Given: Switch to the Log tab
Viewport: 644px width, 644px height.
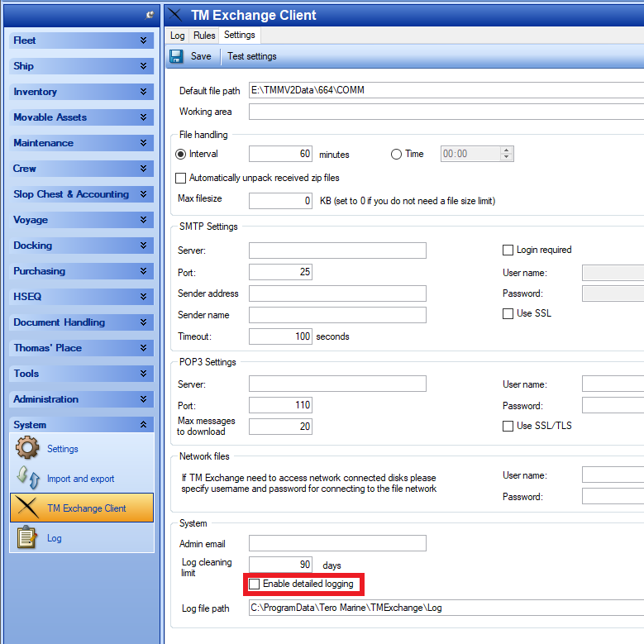Looking at the screenshot, I should 178,36.
